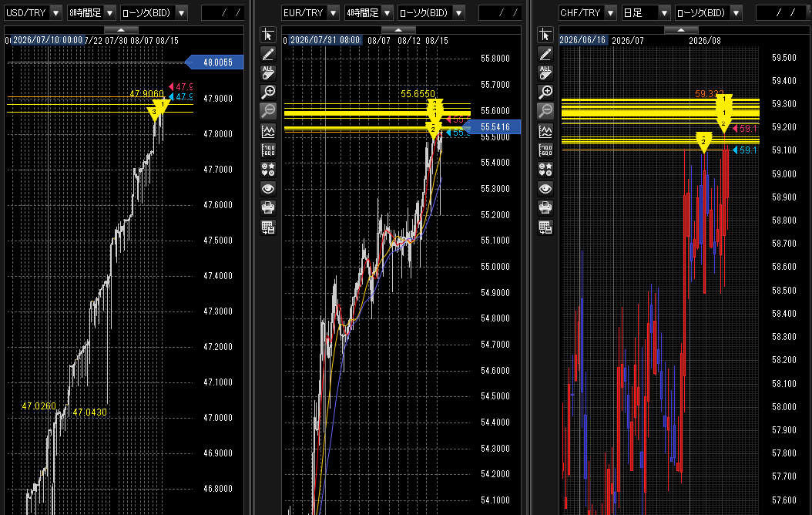This screenshot has height=515, width=812.
Task: Collapse CHF/TRY header with up-arrow handle
Action: [681, 30]
